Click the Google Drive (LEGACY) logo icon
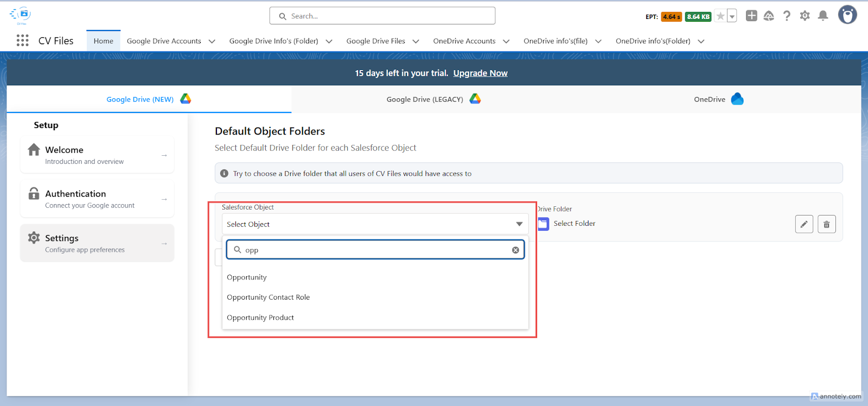Viewport: 868px width, 406px height. click(x=475, y=99)
